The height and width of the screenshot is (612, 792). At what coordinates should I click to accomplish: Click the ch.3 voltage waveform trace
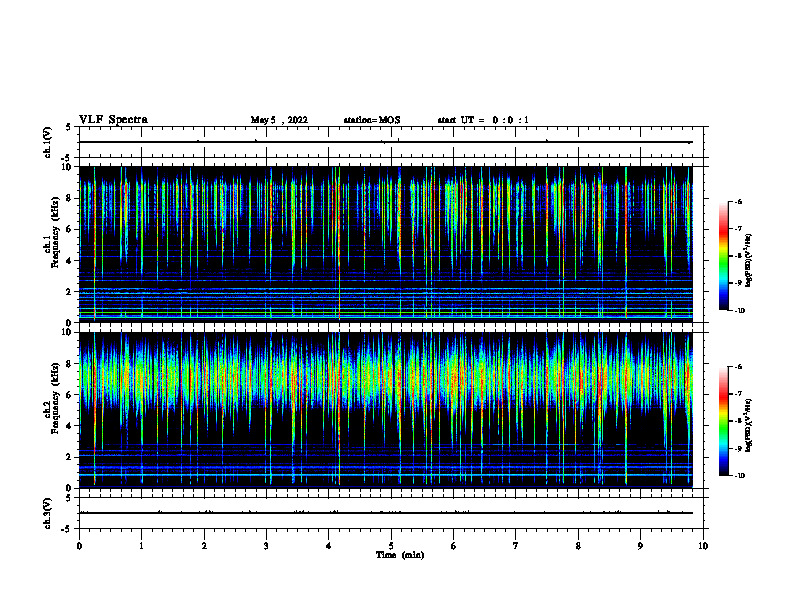(x=385, y=513)
